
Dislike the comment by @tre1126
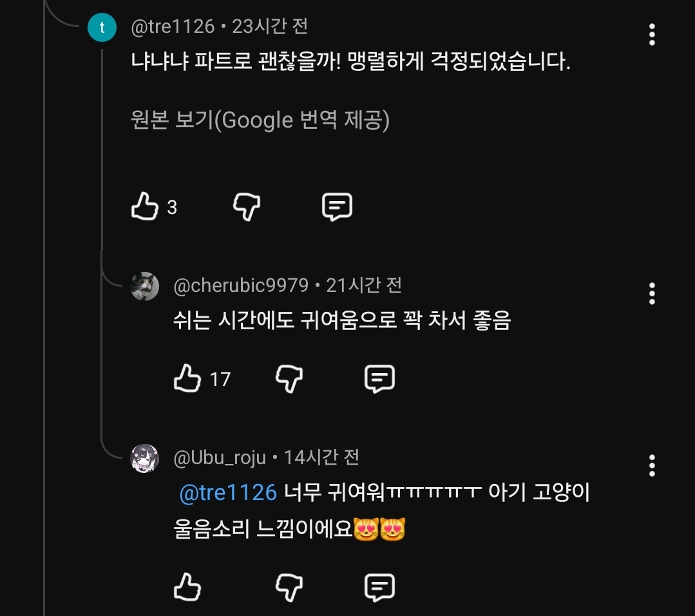coord(246,207)
